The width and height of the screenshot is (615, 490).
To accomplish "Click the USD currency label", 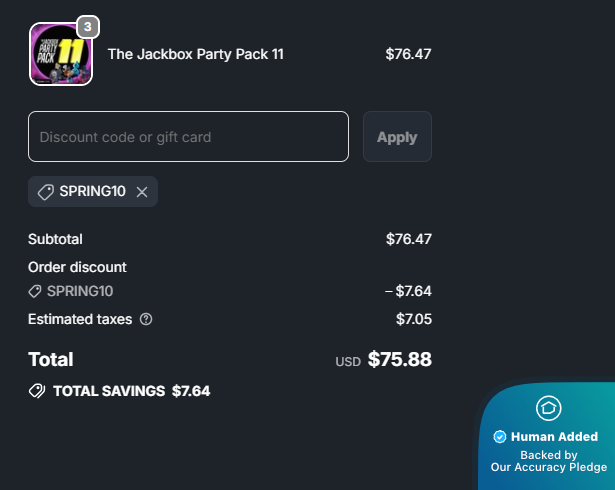I will (347, 362).
